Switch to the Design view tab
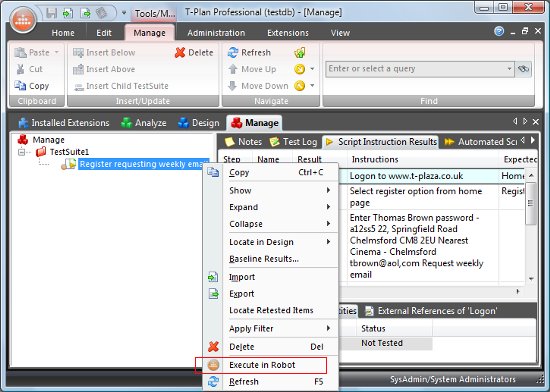The height and width of the screenshot is (392, 550). (x=199, y=123)
